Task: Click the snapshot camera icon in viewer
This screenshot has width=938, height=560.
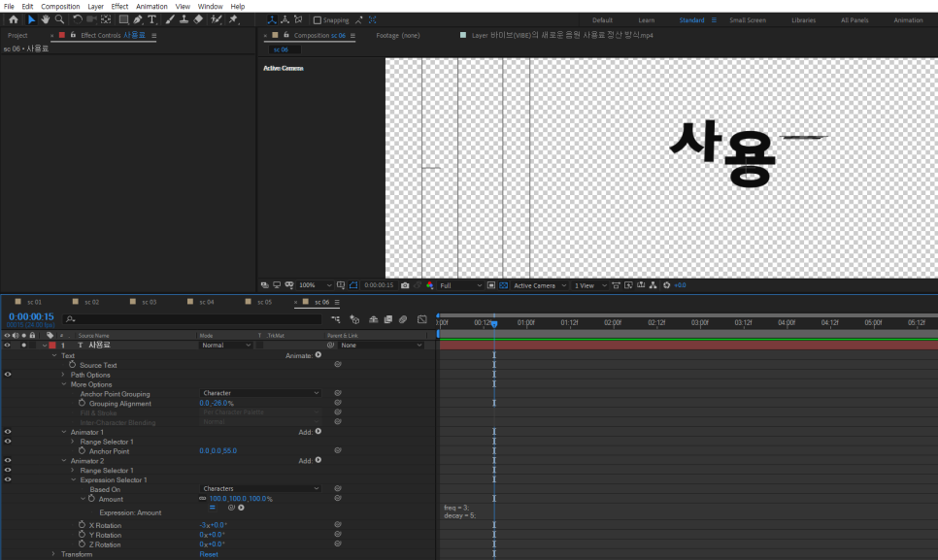Action: (x=405, y=285)
